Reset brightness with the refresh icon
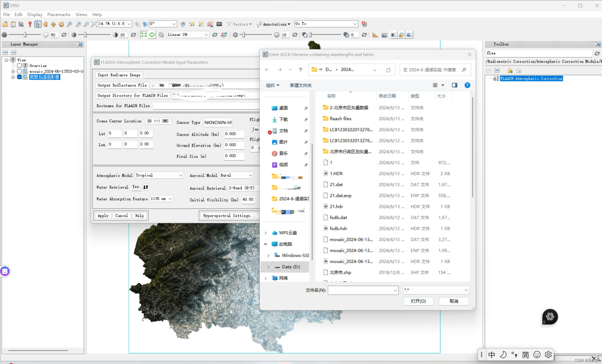The height and width of the screenshot is (364, 602). 64,35
